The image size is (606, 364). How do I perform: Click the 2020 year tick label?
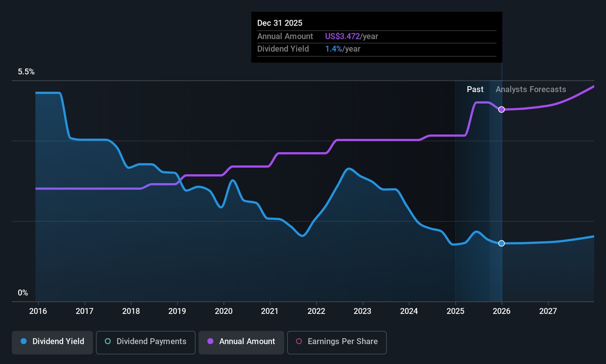223,311
